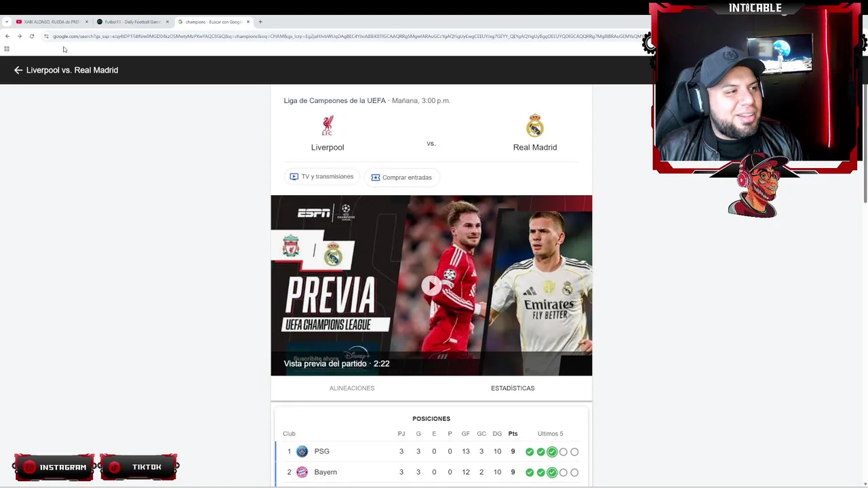Click Bayern's third recent-result check mark
Viewport: 868px width, 488px height.
(x=552, y=472)
